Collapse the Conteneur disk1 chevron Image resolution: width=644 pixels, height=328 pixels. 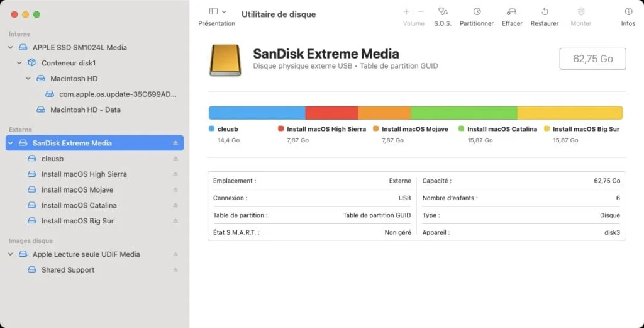coord(19,64)
